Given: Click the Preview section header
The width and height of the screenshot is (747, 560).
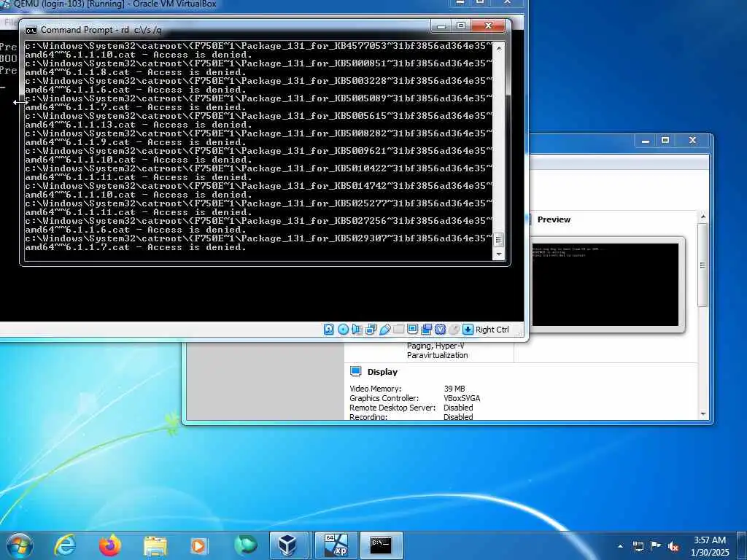Looking at the screenshot, I should 554,219.
